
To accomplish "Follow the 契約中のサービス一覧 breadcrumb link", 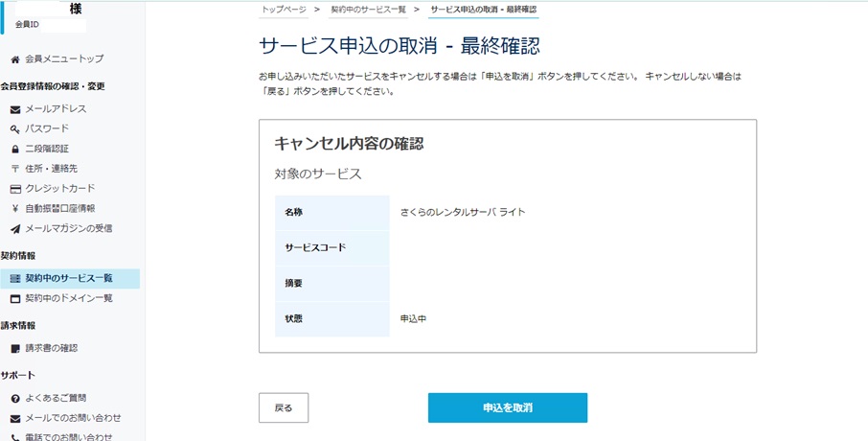I will [x=368, y=9].
